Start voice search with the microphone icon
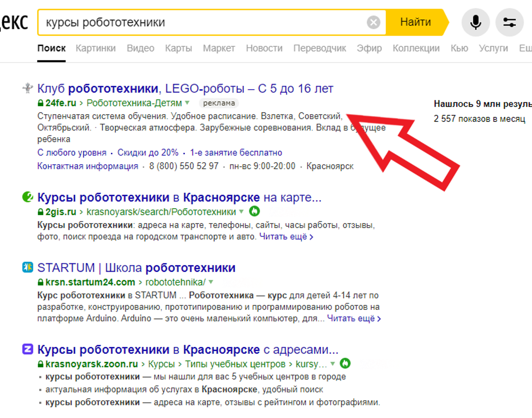532x418 pixels. pos(475,22)
